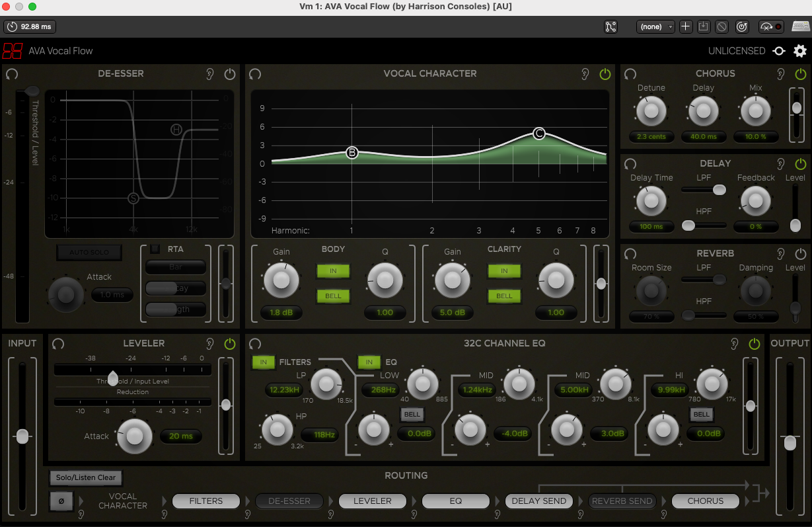This screenshot has height=527, width=812.
Task: Toggle the CLARITY BELL button
Action: (x=504, y=296)
